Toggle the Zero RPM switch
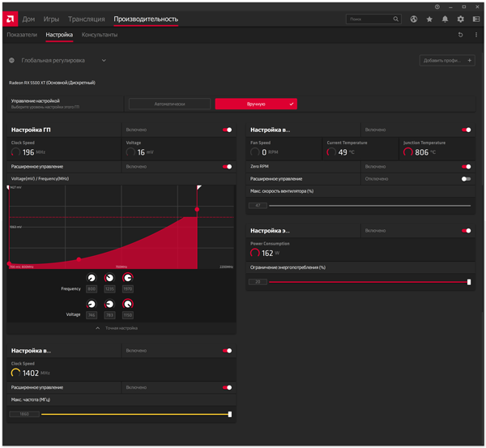 (x=466, y=166)
